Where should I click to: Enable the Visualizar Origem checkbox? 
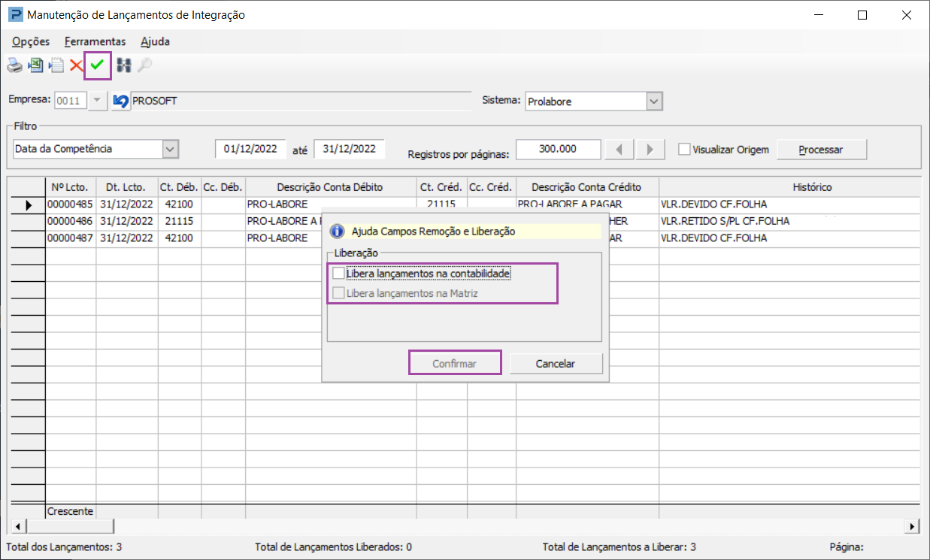tap(684, 149)
